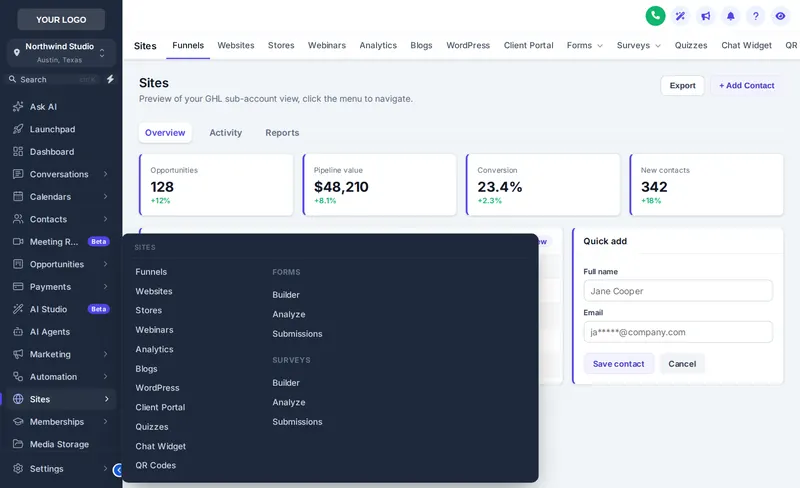800x488 pixels.
Task: Open Client Portal in the top nav
Action: tap(528, 45)
